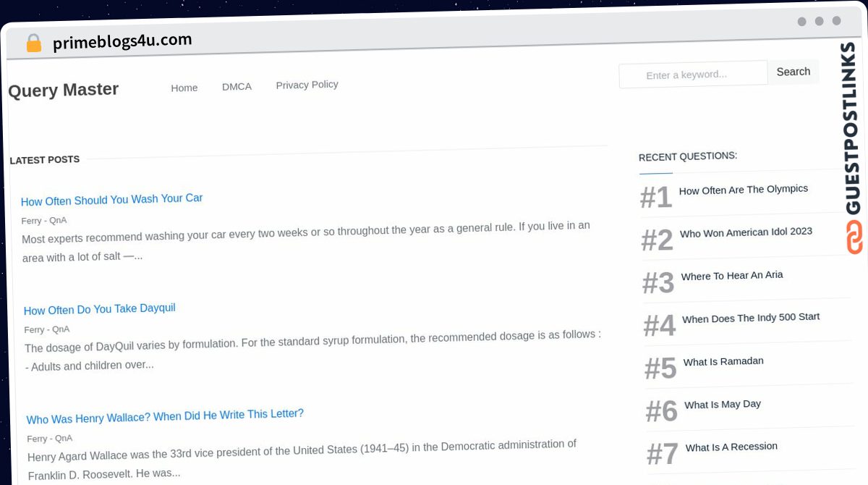The width and height of the screenshot is (868, 485).
Task: Click the orange padlock icon in address bar
Action: click(x=33, y=43)
